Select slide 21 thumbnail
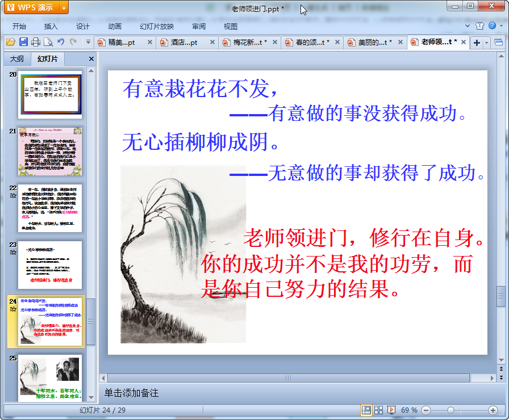This screenshot has width=509, height=420. (x=51, y=152)
